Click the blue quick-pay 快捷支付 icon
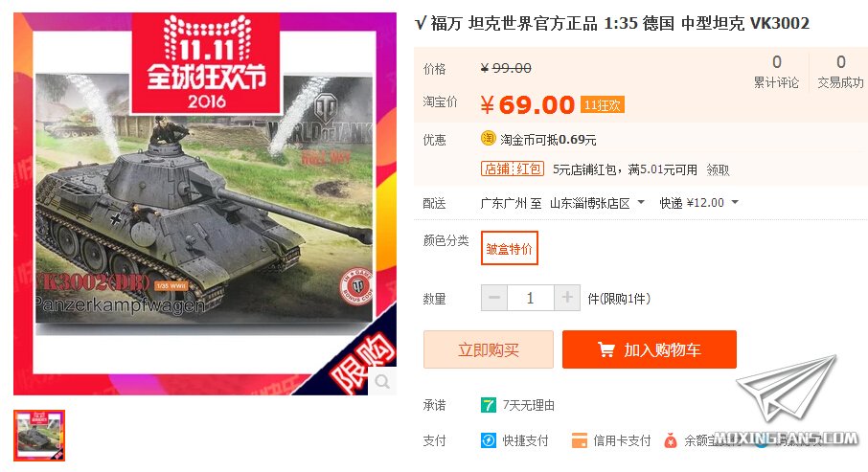Image resolution: width=868 pixels, height=472 pixels. pyautogui.click(x=489, y=441)
